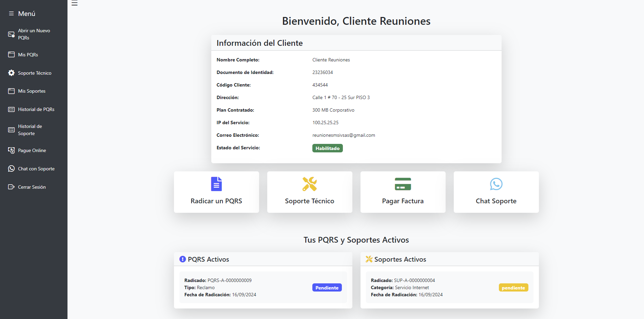
Task: Click the WhatsApp icon for Chat Soporte
Action: pos(496,184)
